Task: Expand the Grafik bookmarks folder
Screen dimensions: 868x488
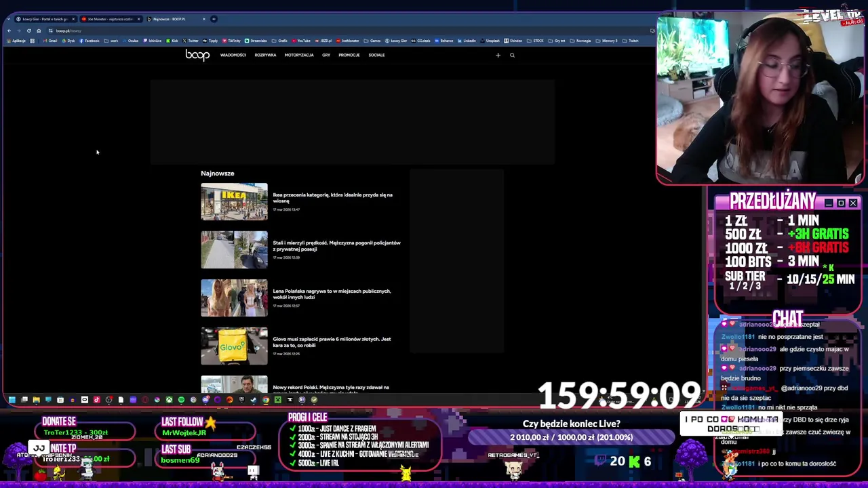Action: tap(279, 41)
